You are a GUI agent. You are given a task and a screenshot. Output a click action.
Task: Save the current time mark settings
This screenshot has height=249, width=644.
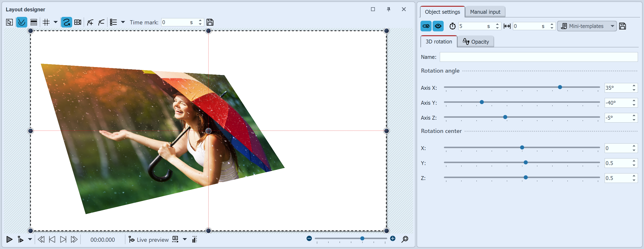pos(210,22)
